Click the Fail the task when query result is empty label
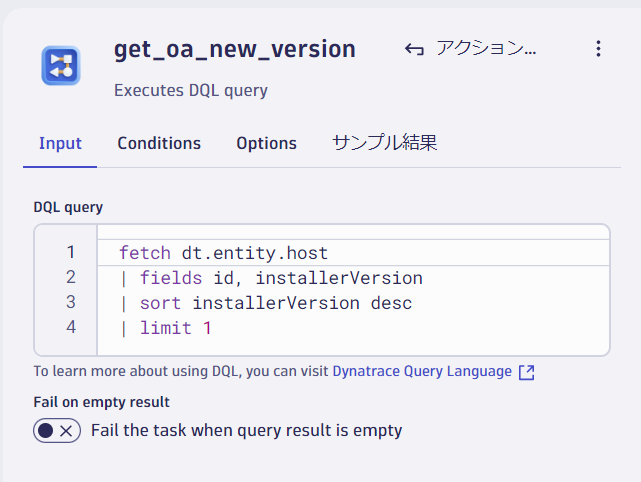Image resolution: width=641 pixels, height=482 pixels. [246, 431]
